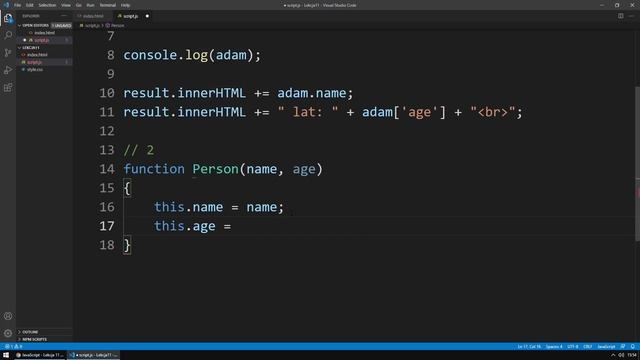Viewport: 640px width, 360px height.
Task: Open the Run and Debug view
Action: (8, 70)
